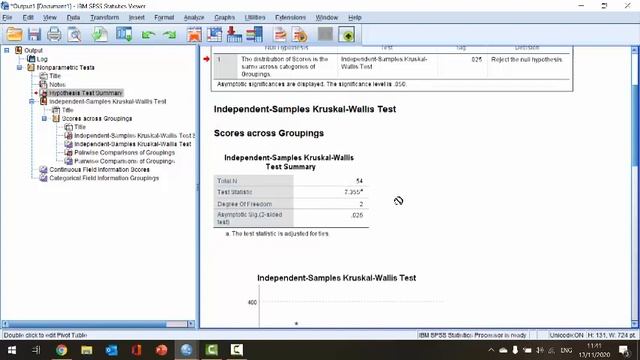Open the Windows Start menu
This screenshot has width=640, height=360.
click(x=11, y=350)
